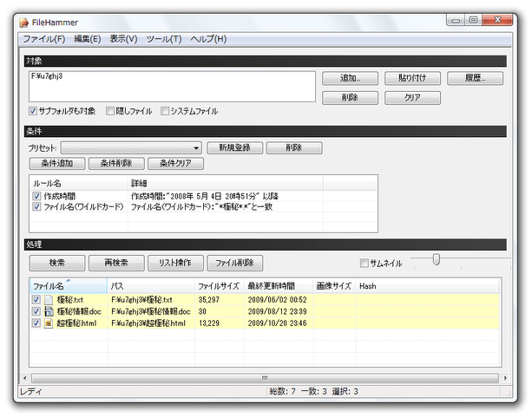
Task: Sort results by パス column header
Action: coord(151,286)
